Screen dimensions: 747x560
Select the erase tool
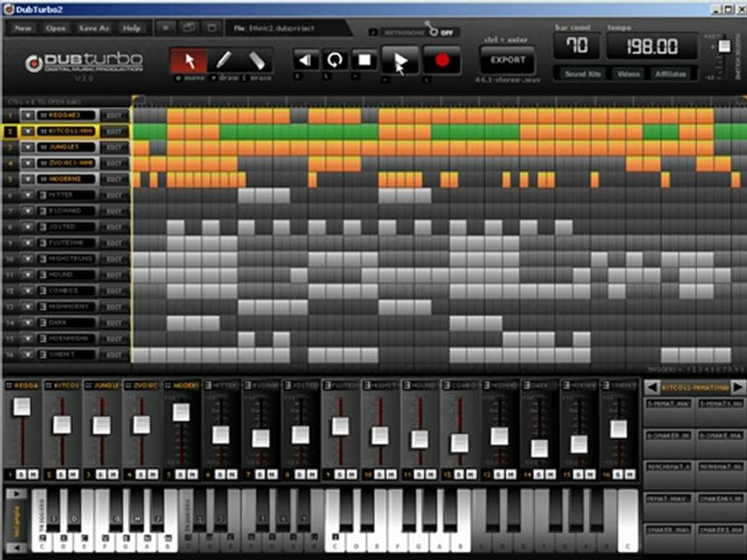(256, 61)
